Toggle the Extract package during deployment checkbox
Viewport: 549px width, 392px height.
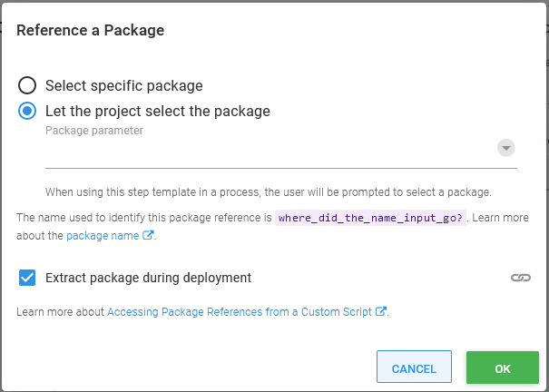click(27, 278)
